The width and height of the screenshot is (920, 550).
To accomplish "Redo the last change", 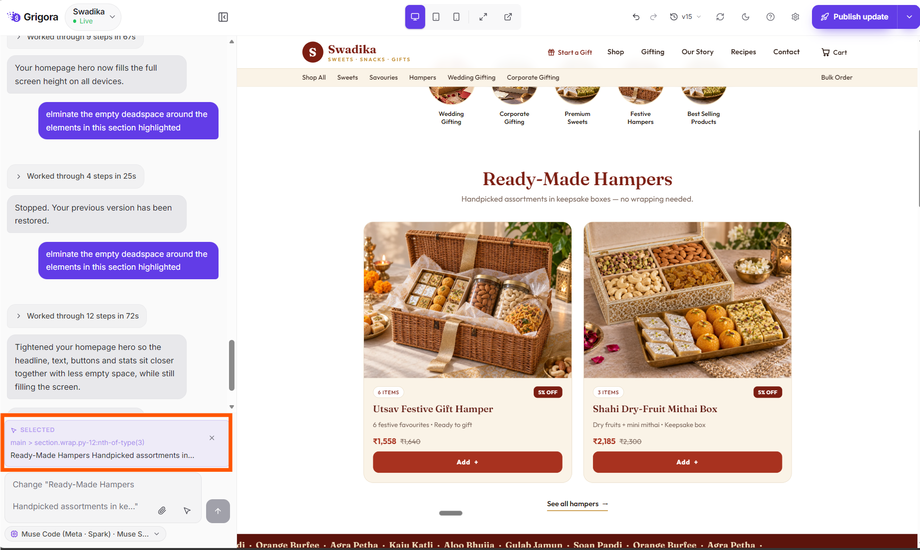I will click(653, 17).
